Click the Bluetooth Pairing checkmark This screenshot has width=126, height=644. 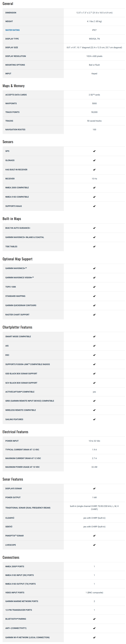coord(94,619)
